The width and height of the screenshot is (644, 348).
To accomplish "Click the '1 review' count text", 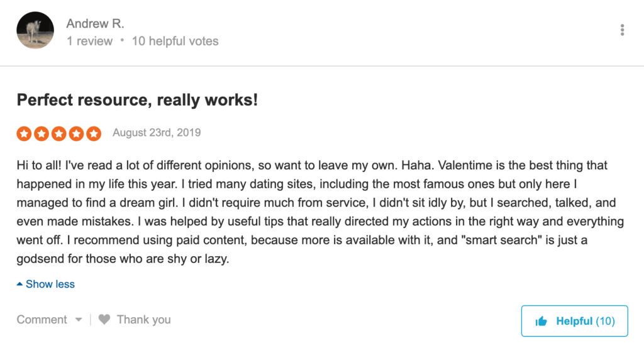I will pos(89,41).
